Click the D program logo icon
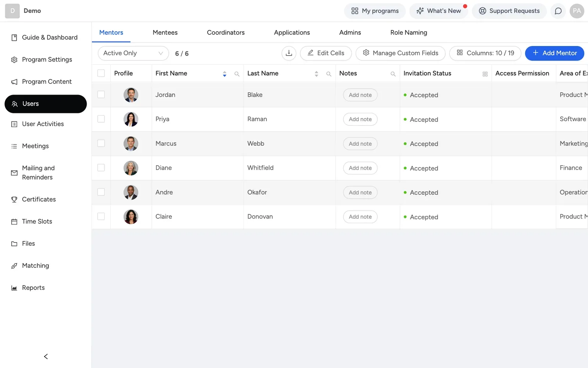 coord(12,11)
